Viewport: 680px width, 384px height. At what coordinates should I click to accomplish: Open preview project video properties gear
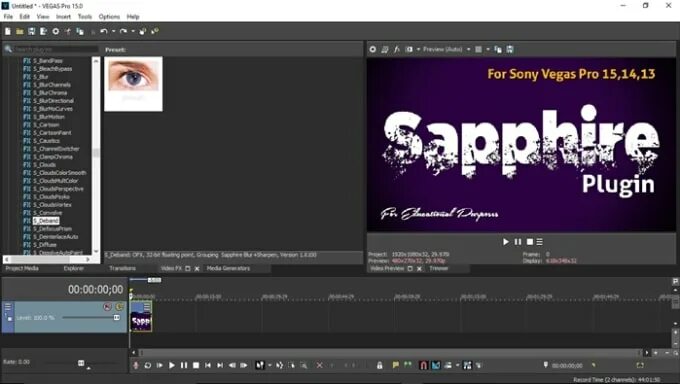pos(373,49)
